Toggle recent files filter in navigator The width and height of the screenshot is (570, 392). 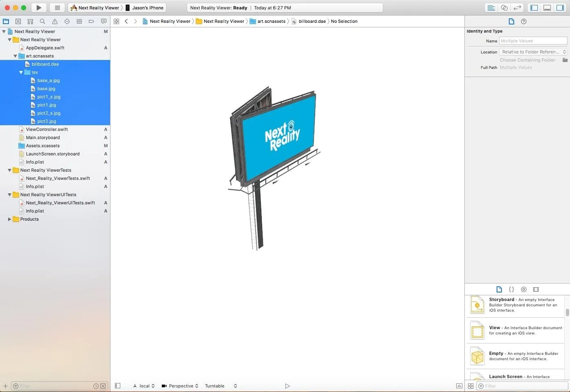[x=96, y=386]
